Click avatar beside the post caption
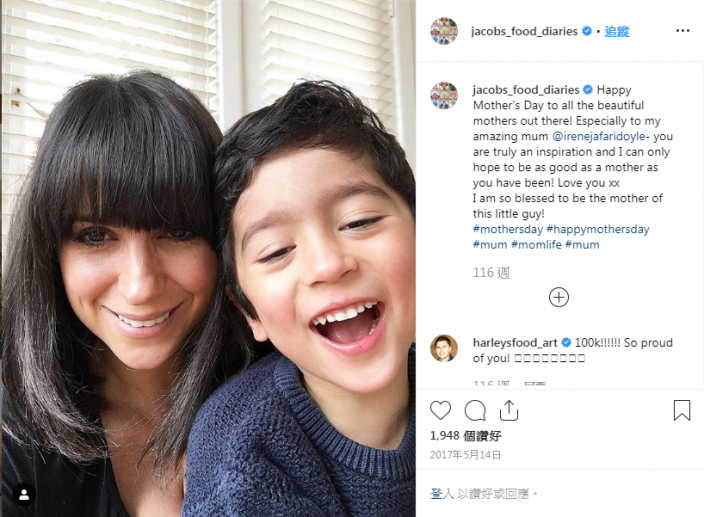 point(444,95)
